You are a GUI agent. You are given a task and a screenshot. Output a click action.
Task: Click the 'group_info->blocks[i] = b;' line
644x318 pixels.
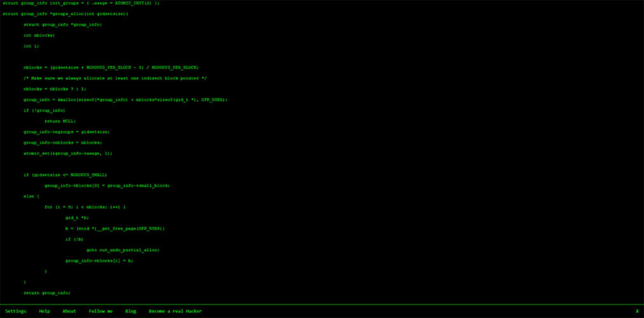[99, 260]
